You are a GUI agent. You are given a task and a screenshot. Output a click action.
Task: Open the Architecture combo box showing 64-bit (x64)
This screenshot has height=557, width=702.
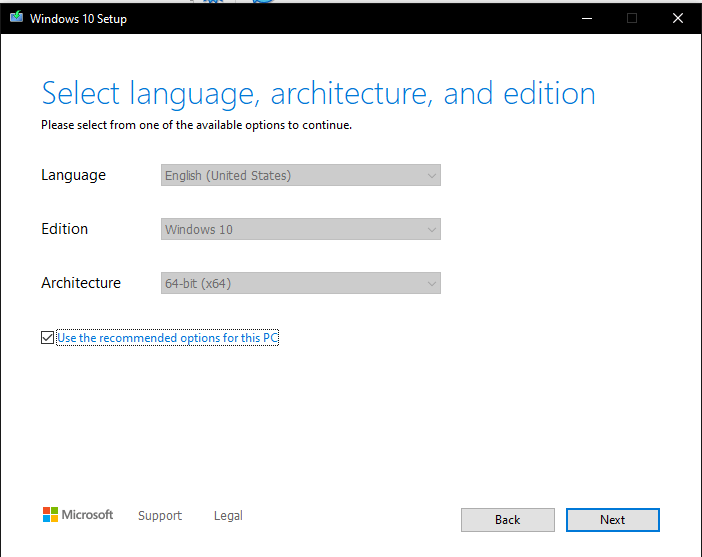[300, 283]
